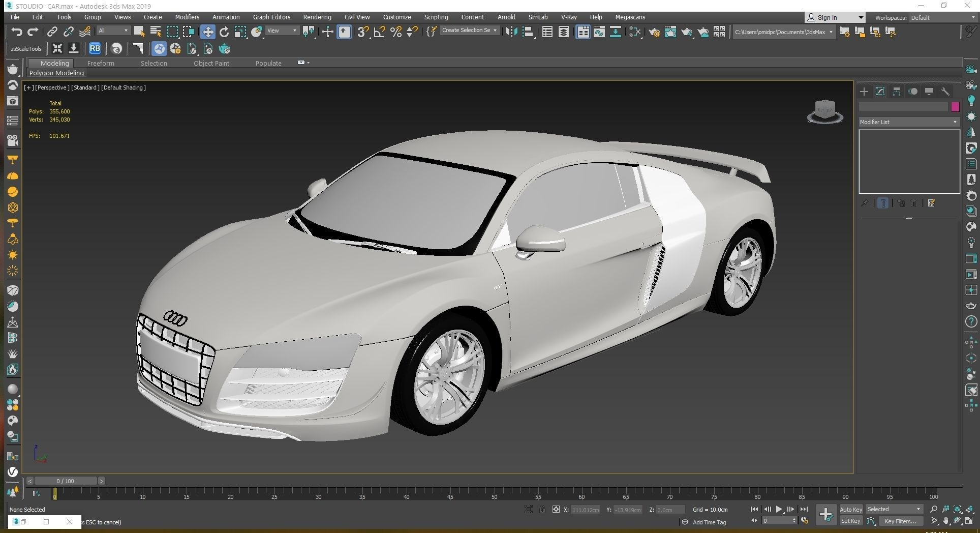
Task: Open the Layer Explorer
Action: point(564,32)
